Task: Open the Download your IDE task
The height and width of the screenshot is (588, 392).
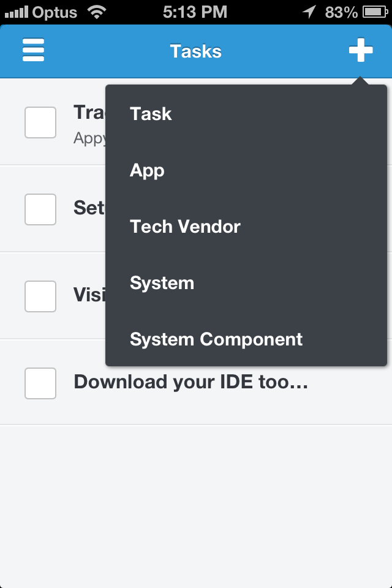Action: click(x=190, y=382)
